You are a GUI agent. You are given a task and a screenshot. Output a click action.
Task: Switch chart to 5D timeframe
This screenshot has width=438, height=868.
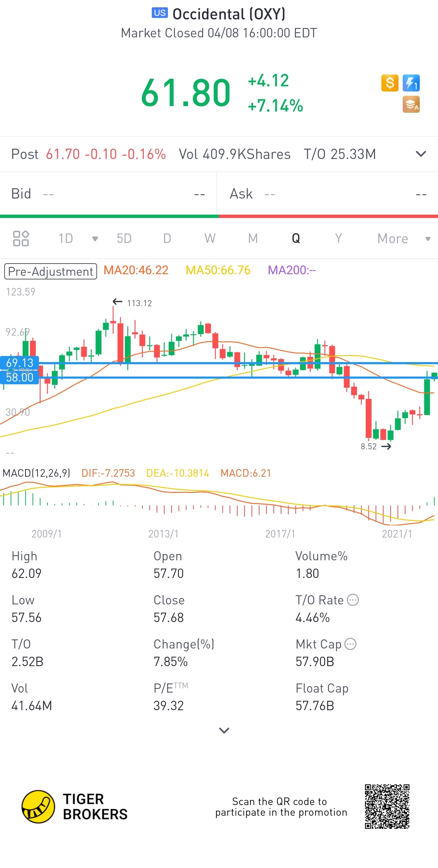(124, 239)
